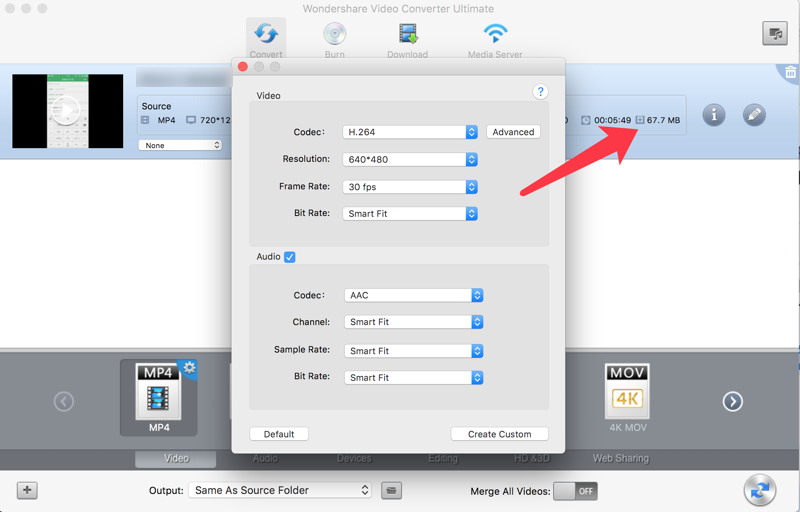Close the settings dialog with red button
The width and height of the screenshot is (800, 512).
(243, 67)
